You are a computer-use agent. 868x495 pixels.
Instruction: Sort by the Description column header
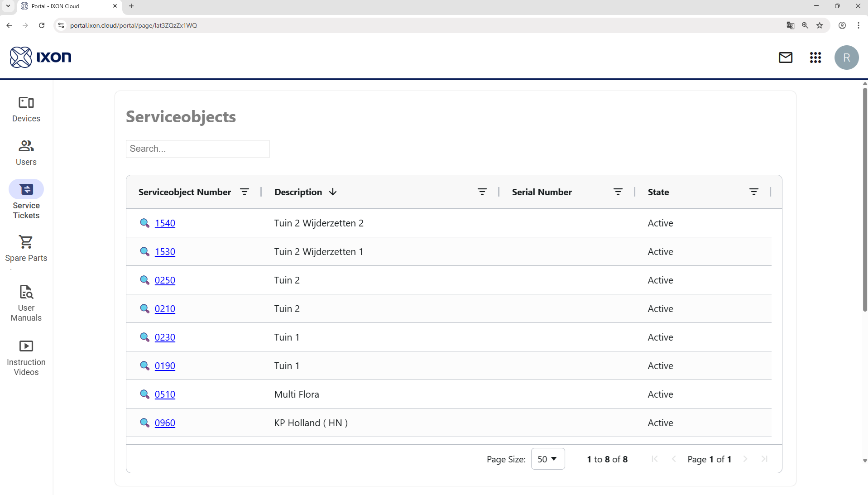pyautogui.click(x=298, y=192)
